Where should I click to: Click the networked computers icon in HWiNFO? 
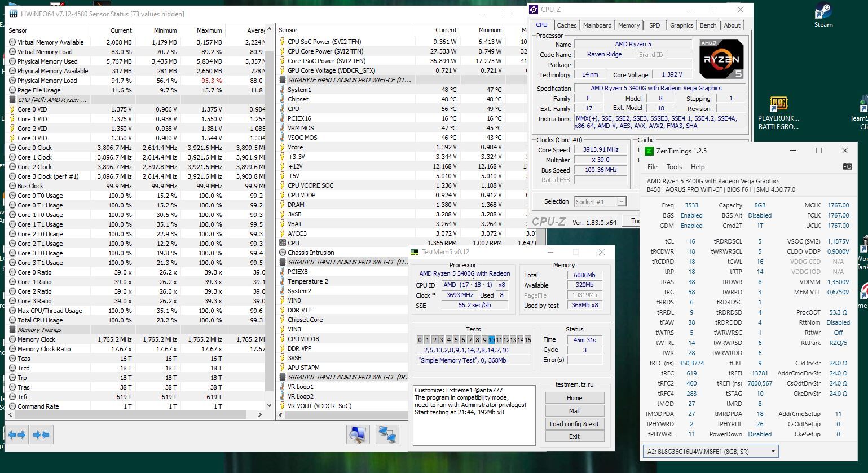point(387,434)
